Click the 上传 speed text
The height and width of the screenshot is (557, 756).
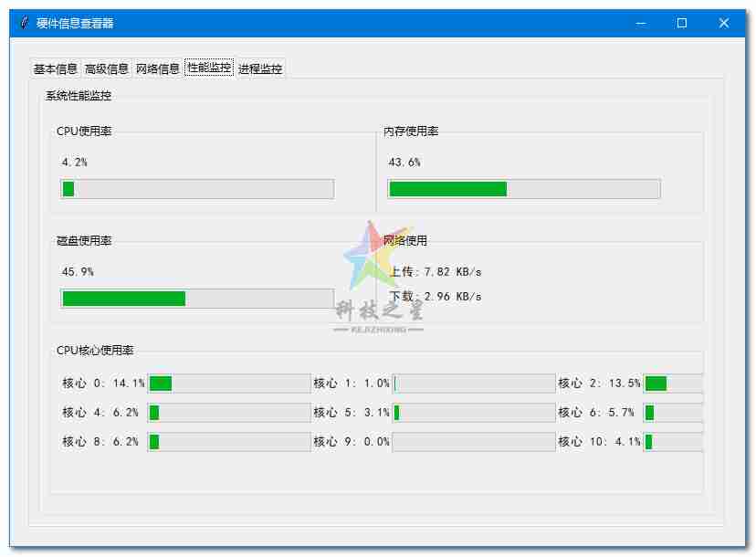[x=436, y=271]
